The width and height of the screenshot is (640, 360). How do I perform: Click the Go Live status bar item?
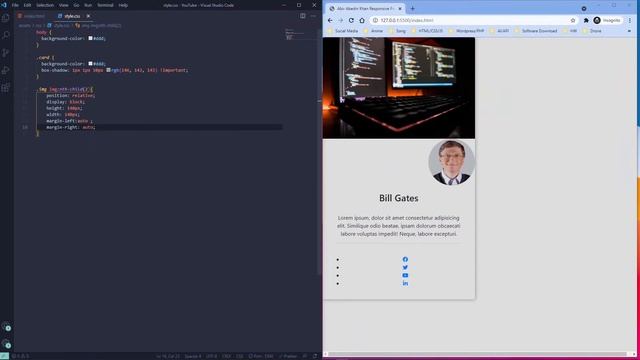pyautogui.click(x=261, y=356)
